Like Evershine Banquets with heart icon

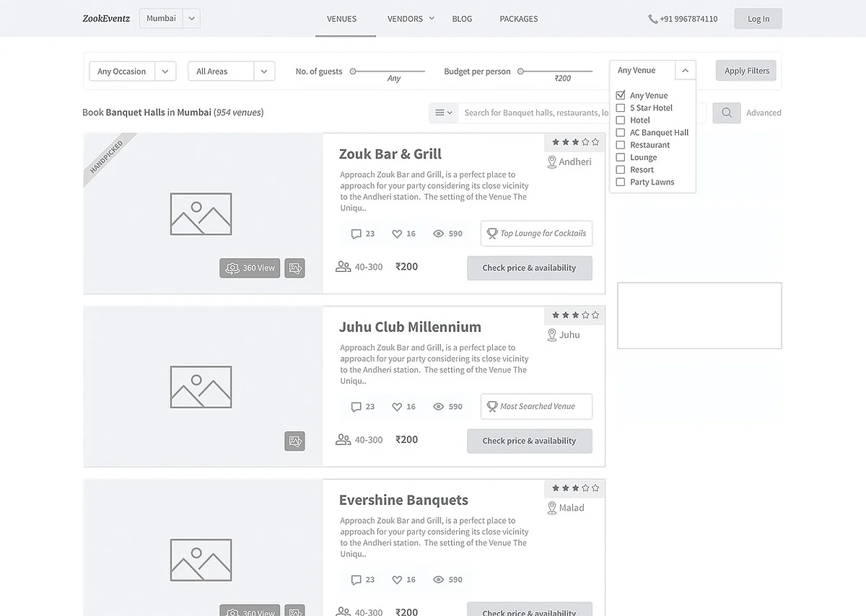click(397, 580)
